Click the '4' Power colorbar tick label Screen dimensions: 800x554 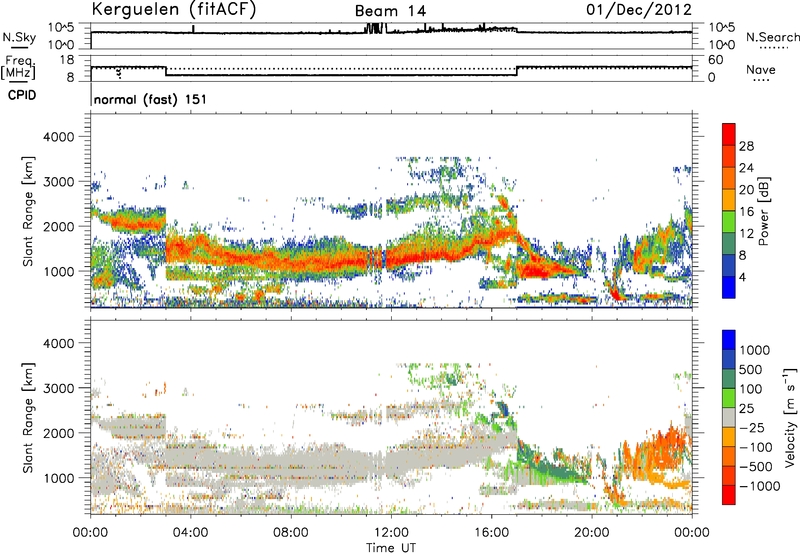pos(742,277)
